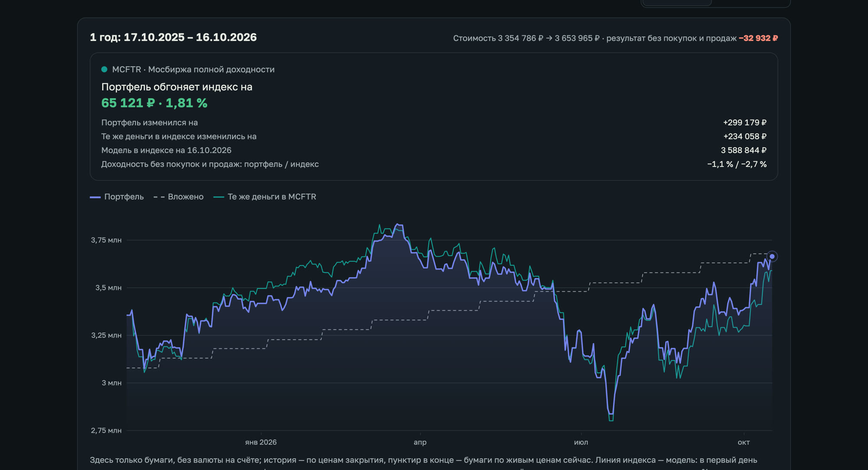Click the 2,75 млн axis label
Viewport: 868px width, 470px height.
pyautogui.click(x=106, y=431)
